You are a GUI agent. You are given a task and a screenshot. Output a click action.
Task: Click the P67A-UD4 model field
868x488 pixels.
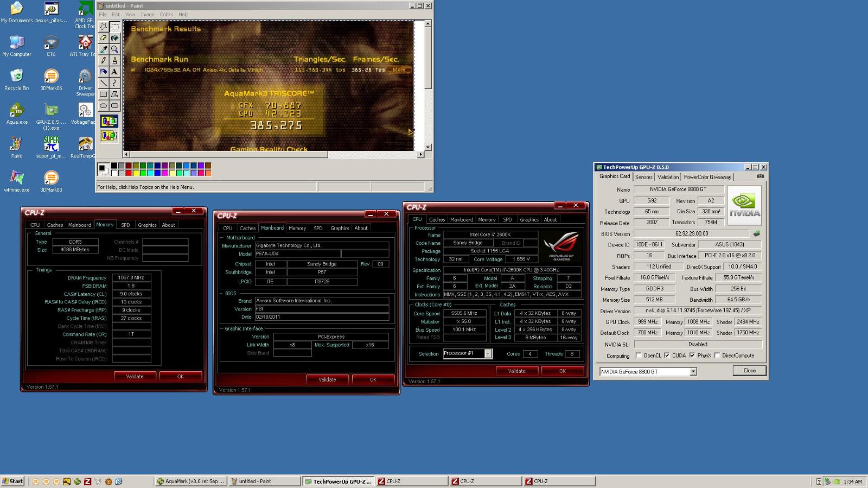297,253
